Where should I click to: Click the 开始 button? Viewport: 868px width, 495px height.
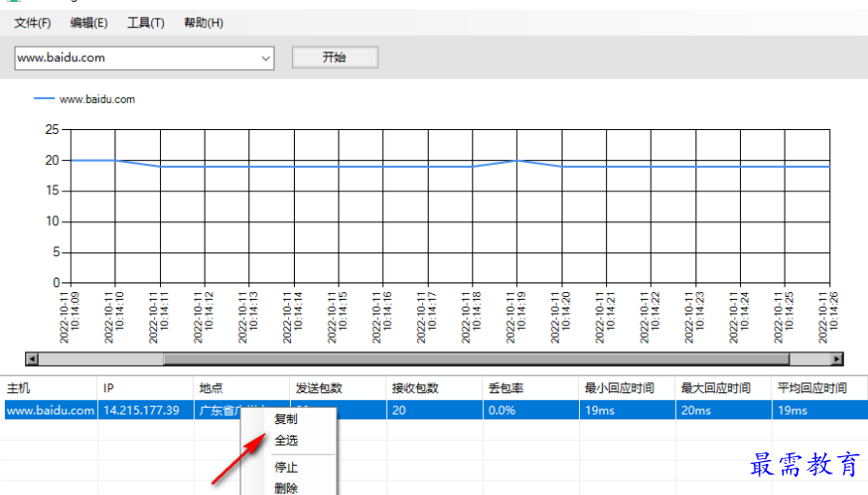point(335,57)
